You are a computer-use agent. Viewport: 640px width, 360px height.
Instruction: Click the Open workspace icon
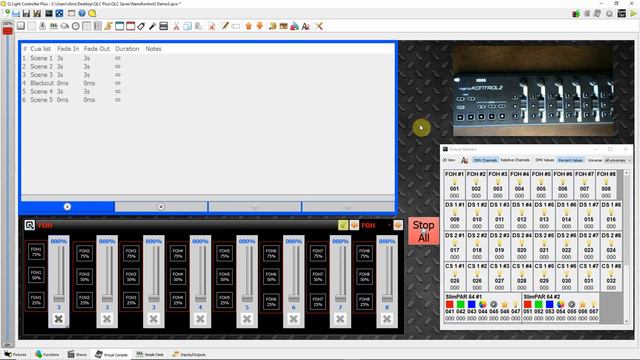point(16,13)
